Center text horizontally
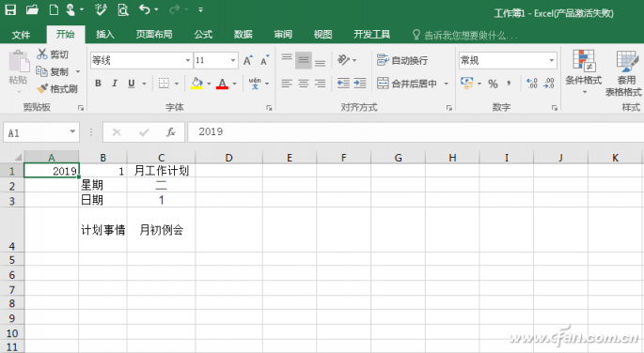Image resolution: width=644 pixels, height=353 pixels. pos(304,84)
